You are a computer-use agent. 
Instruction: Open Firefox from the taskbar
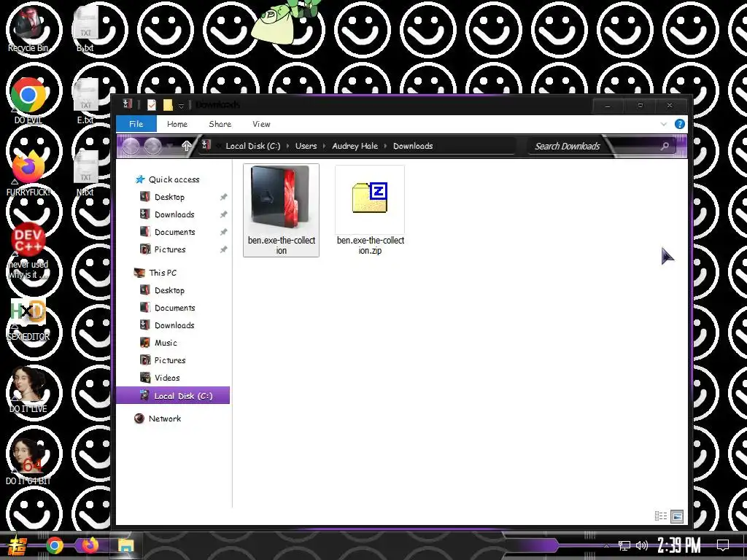90,545
